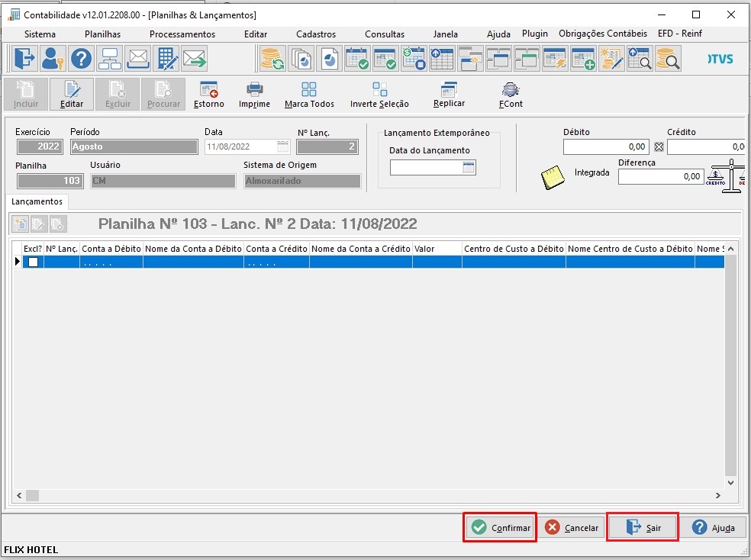751x560 pixels.
Task: Open the single pie chart document icon
Action: [329, 59]
